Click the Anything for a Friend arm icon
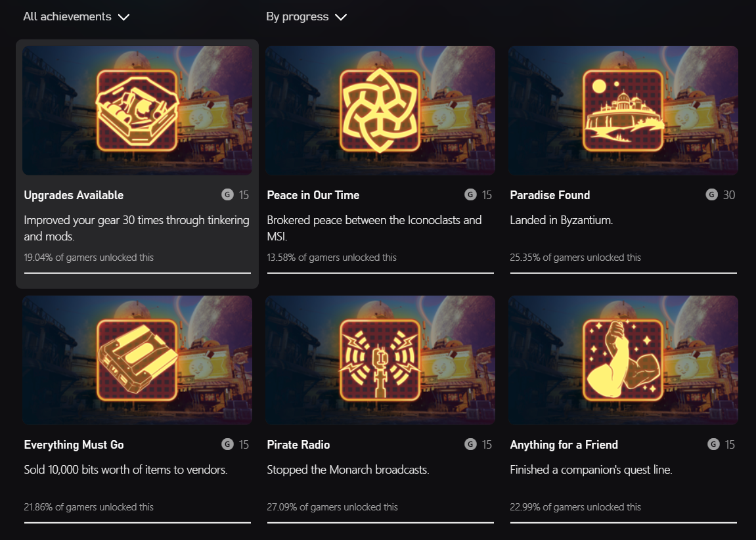 pos(623,360)
